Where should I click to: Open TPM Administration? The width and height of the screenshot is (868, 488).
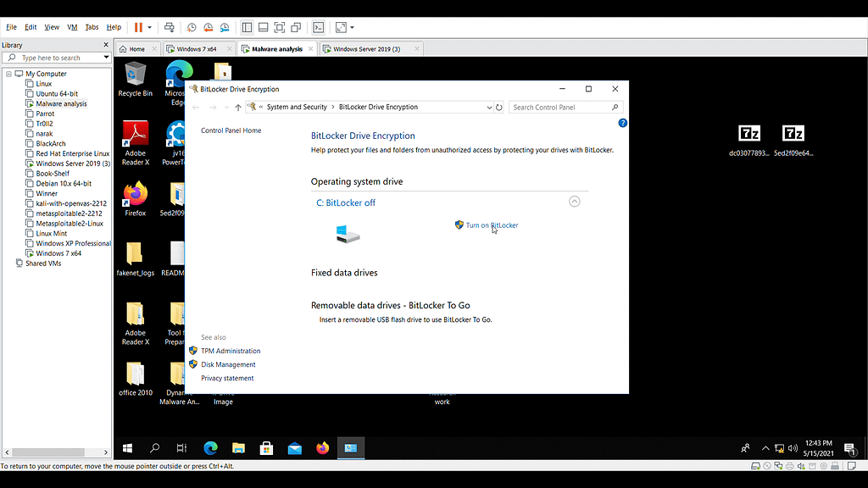tap(231, 351)
